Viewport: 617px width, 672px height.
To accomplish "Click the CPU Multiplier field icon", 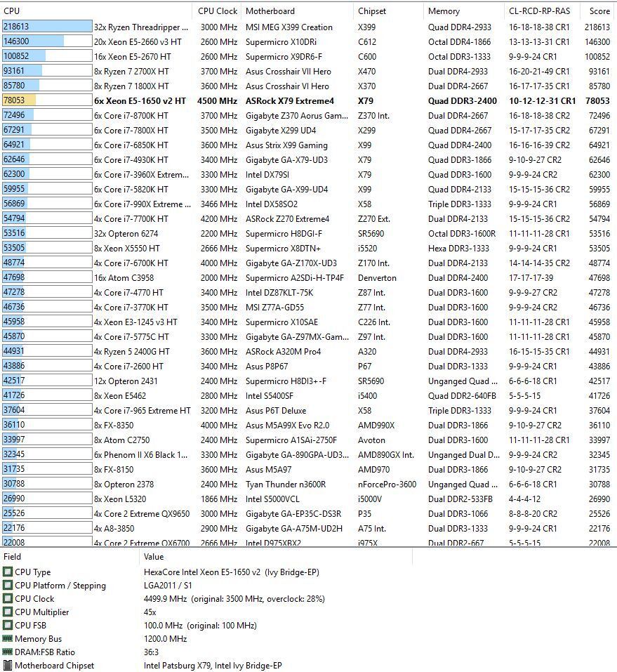I will click(x=7, y=612).
